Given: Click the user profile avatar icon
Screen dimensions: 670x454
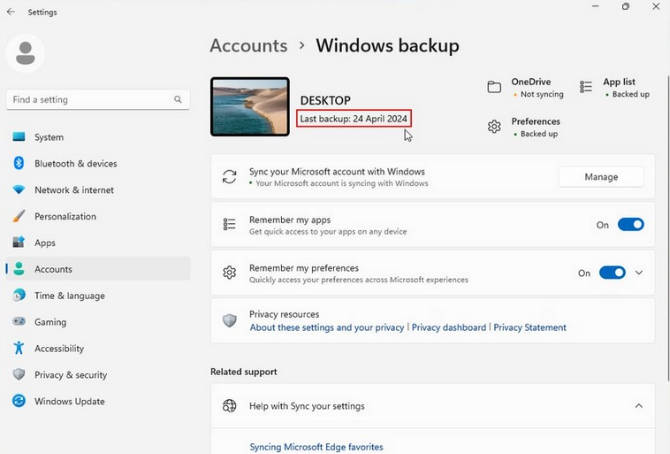Looking at the screenshot, I should click(25, 53).
